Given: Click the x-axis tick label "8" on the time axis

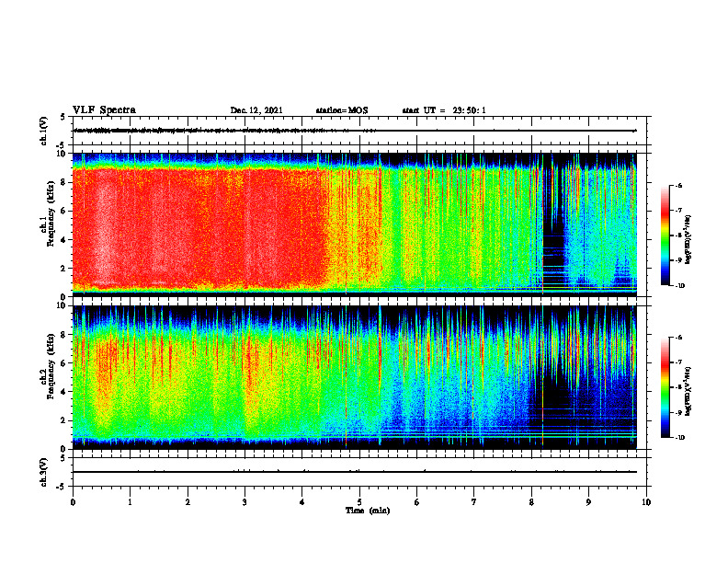Looking at the screenshot, I should click(x=531, y=502).
